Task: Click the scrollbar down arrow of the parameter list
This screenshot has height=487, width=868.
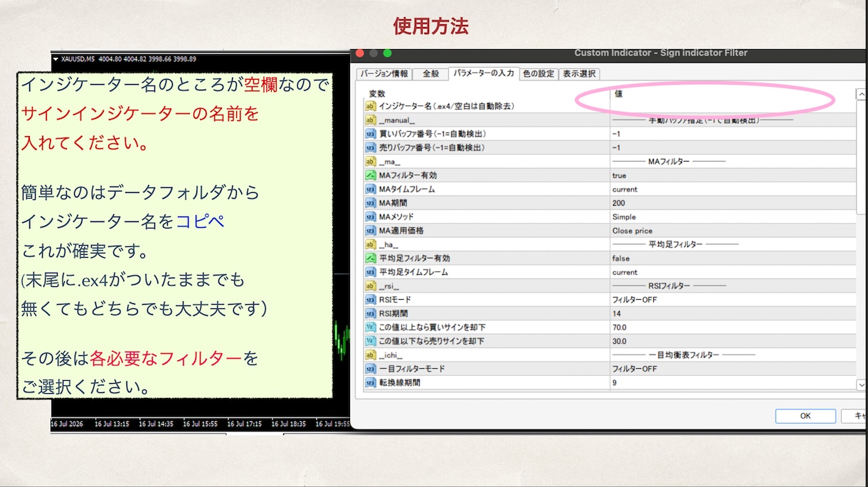Action: 862,384
